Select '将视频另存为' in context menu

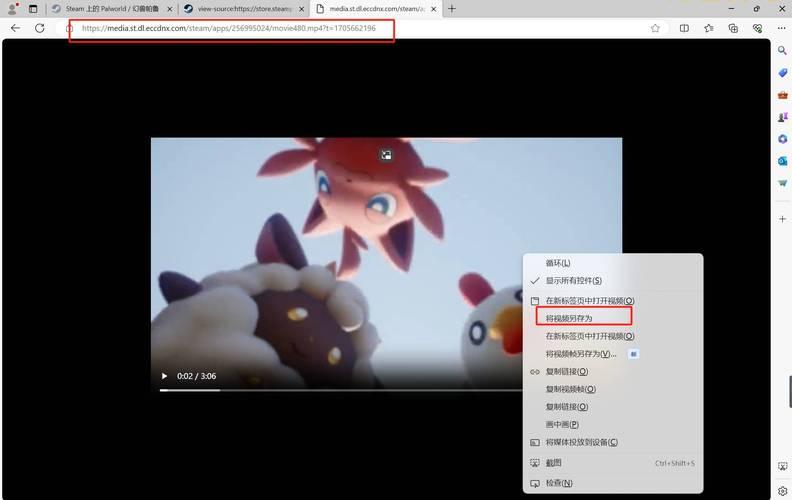tap(569, 318)
